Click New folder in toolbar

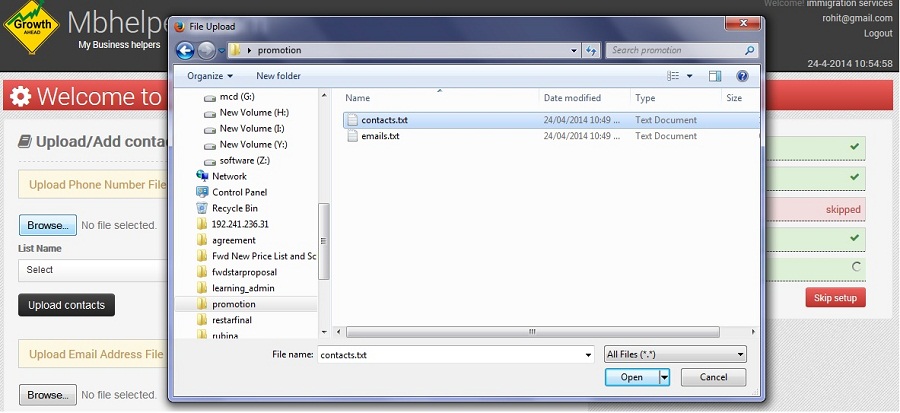point(279,76)
